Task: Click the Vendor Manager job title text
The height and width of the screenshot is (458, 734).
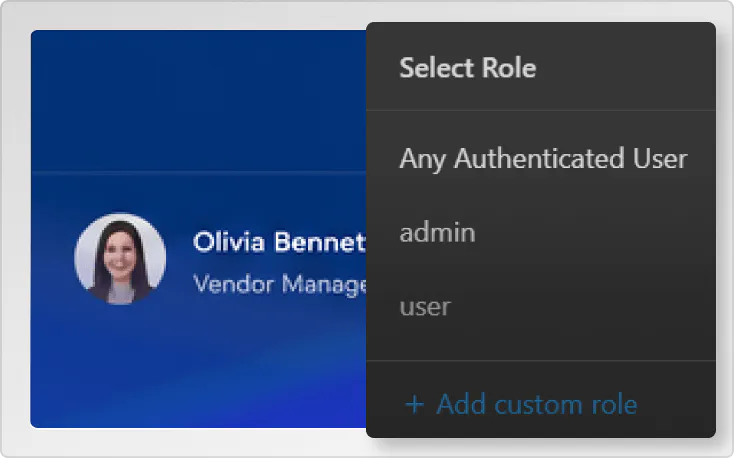Action: click(280, 284)
